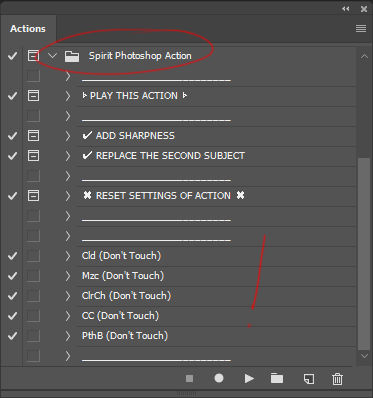Viewport: 373px width, 398px height.
Task: Toggle checkmark for Mzc (Don't Touch)
Action: [12, 276]
